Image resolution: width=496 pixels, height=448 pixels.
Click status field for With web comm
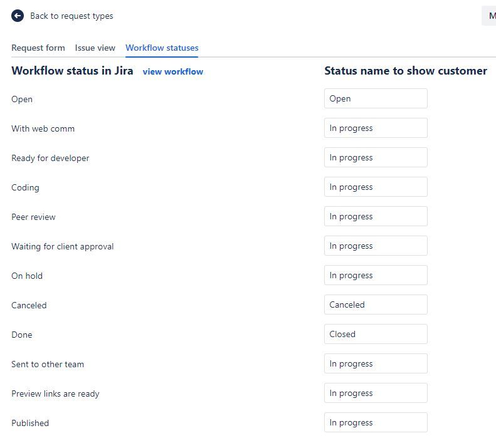point(375,128)
